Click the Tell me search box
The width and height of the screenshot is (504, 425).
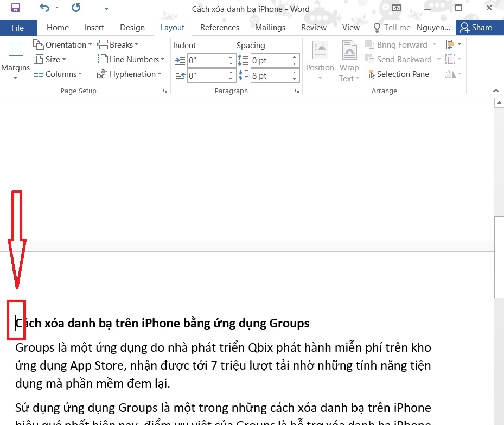coord(392,28)
